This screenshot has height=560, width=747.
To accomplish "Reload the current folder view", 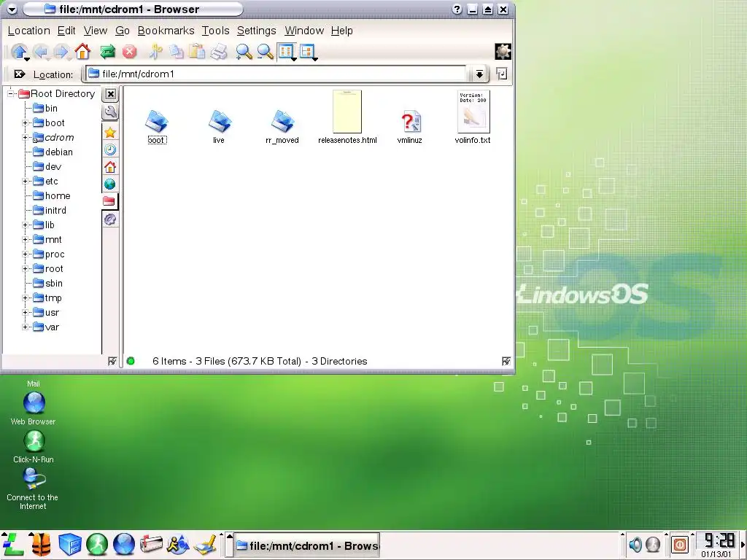I will click(x=108, y=52).
